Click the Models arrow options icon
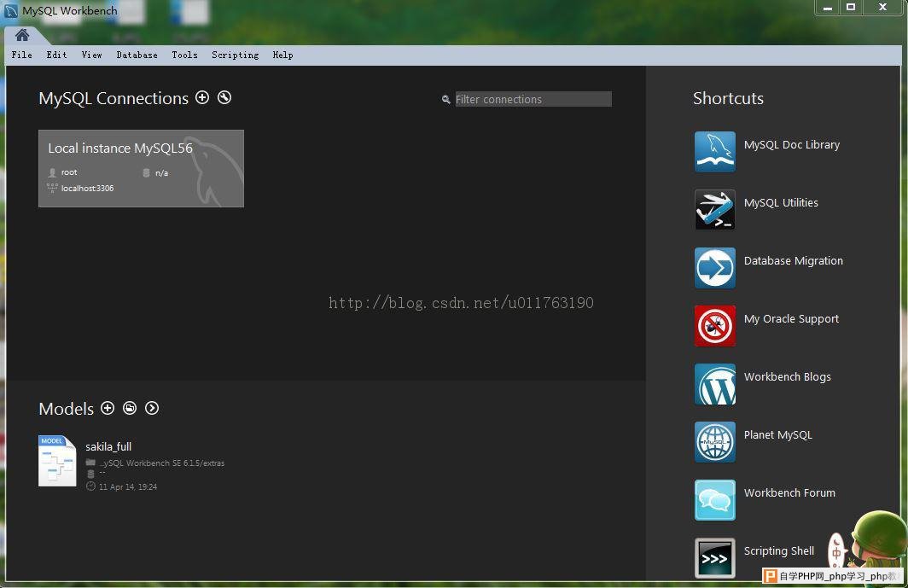This screenshot has width=908, height=588. click(x=152, y=408)
